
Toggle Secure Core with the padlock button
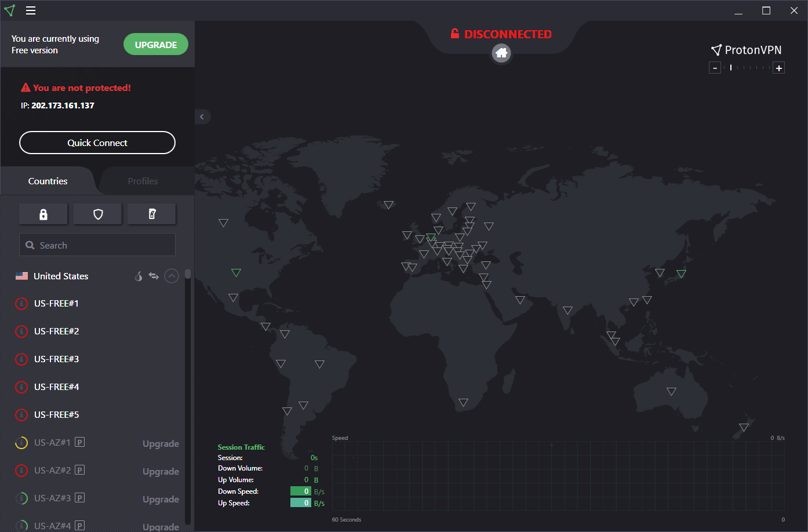click(43, 214)
